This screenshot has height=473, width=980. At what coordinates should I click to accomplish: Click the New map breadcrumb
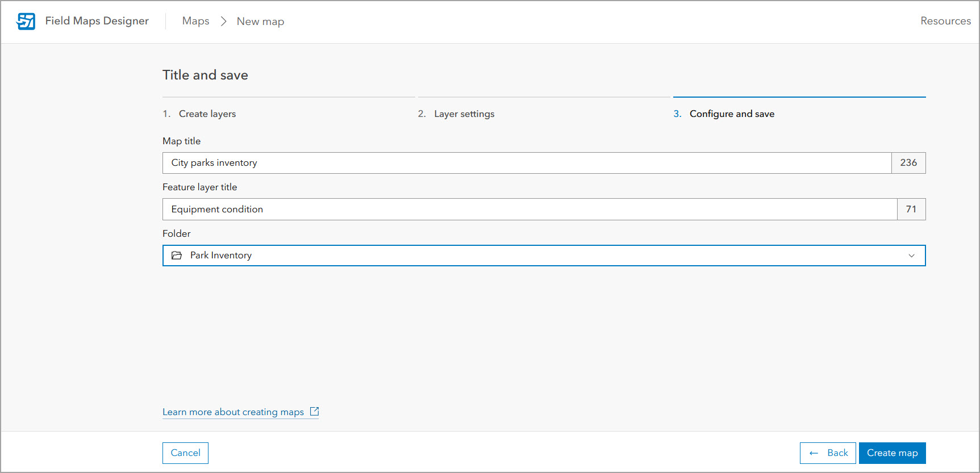coord(260,22)
